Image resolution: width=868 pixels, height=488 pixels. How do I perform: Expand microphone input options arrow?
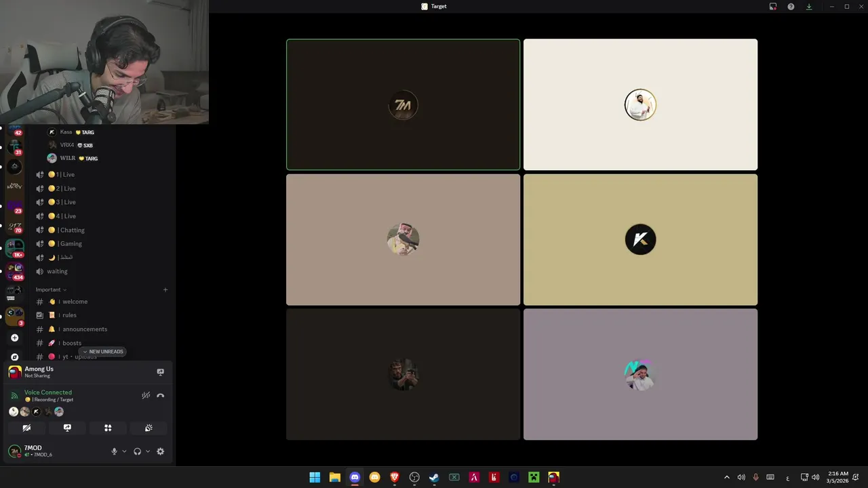(x=124, y=451)
